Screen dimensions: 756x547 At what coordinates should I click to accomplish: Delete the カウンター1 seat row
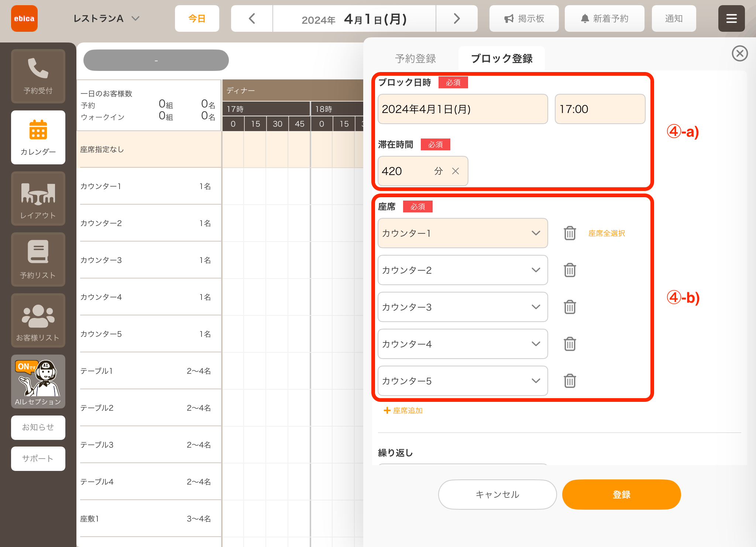(x=570, y=233)
